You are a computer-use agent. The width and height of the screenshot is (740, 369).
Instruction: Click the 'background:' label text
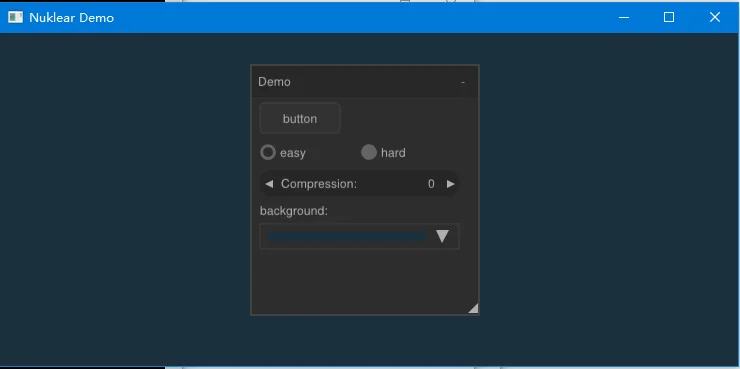coord(294,211)
